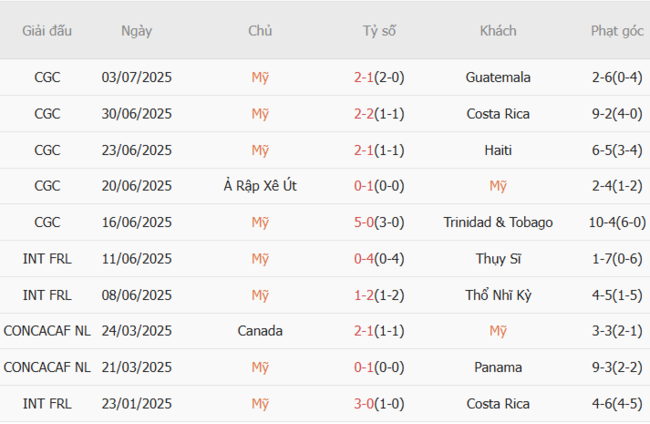Select the "Ngày" column header
This screenshot has height=424, width=650.
(137, 31)
